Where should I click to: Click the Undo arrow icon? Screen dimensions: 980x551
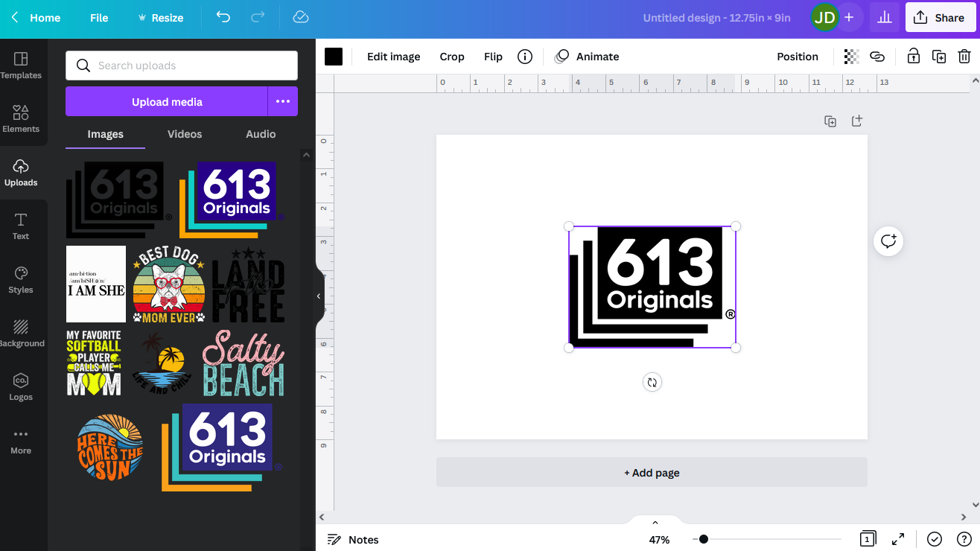223,17
